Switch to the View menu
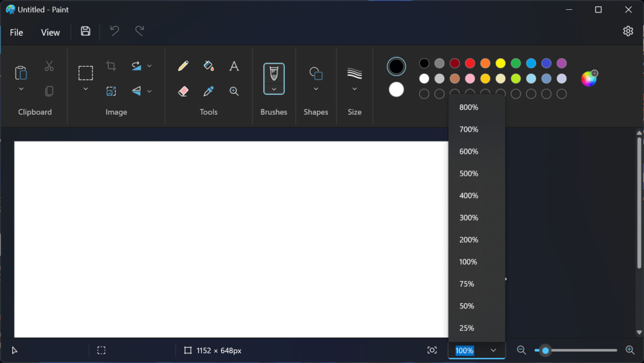Screen dimensions: 644x363 tap(50, 32)
